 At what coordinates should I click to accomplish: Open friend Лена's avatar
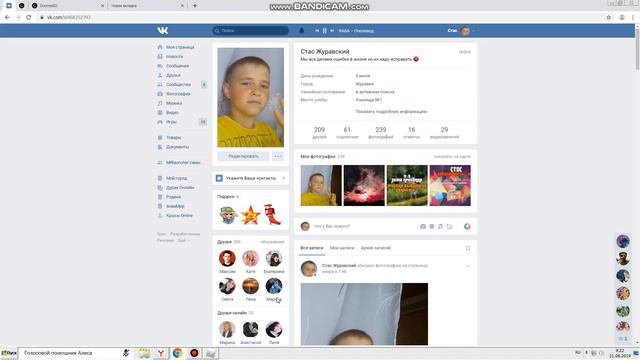click(250, 286)
